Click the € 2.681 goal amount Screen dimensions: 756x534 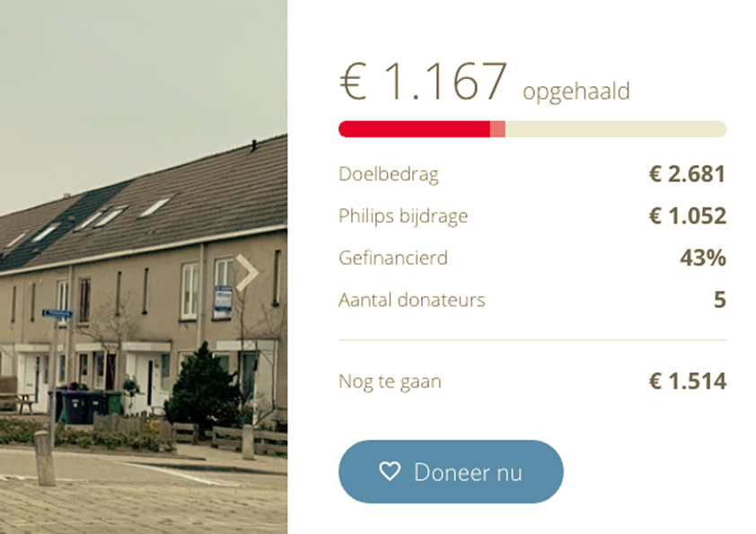tap(688, 174)
